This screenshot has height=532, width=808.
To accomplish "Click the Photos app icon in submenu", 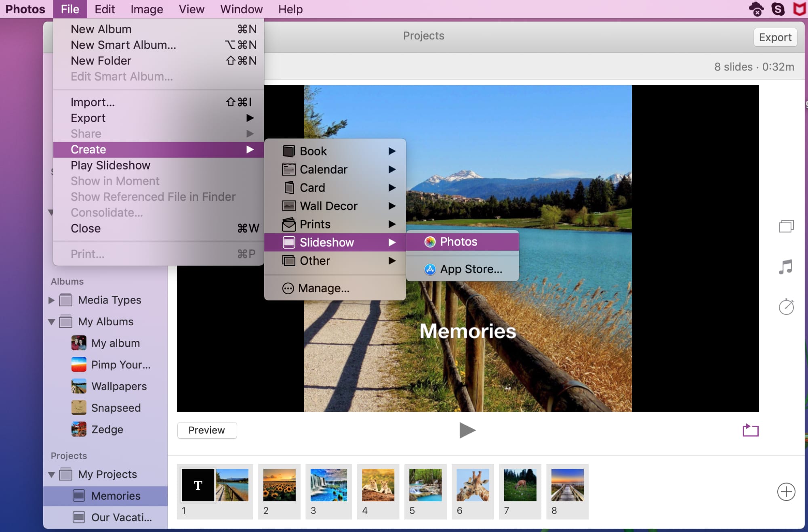I will [x=430, y=242].
